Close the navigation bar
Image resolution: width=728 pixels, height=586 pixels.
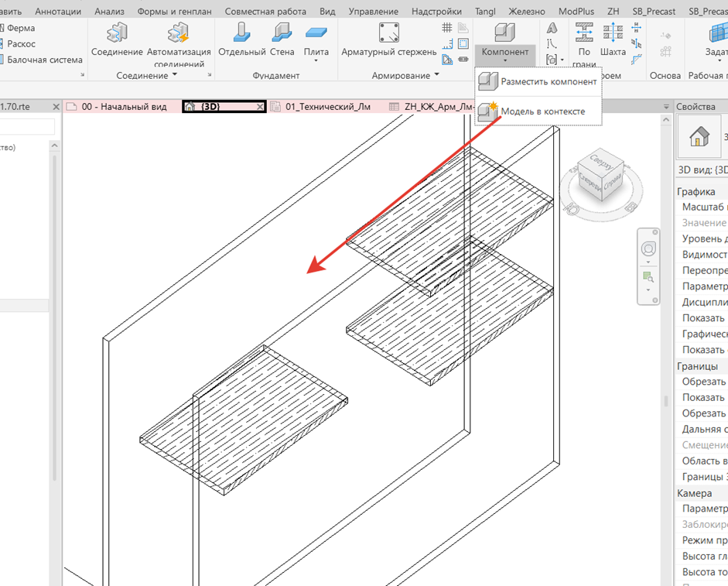(655, 232)
